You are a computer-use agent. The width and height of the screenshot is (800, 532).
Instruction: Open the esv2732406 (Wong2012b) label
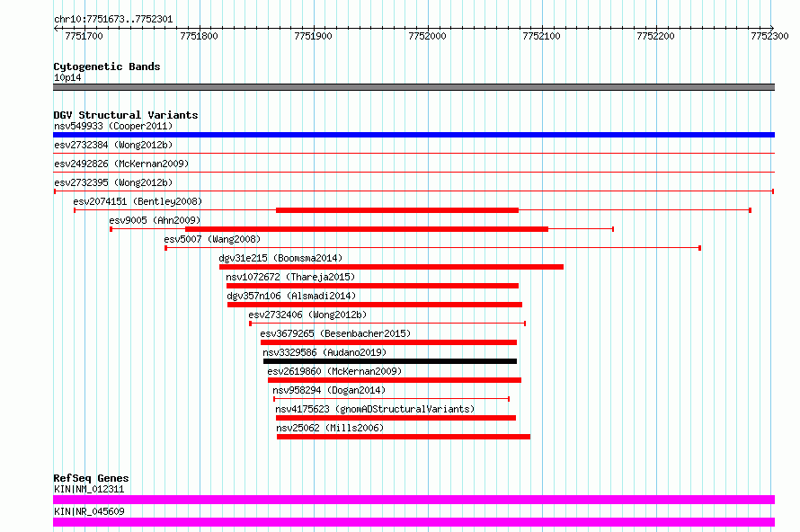(307, 315)
